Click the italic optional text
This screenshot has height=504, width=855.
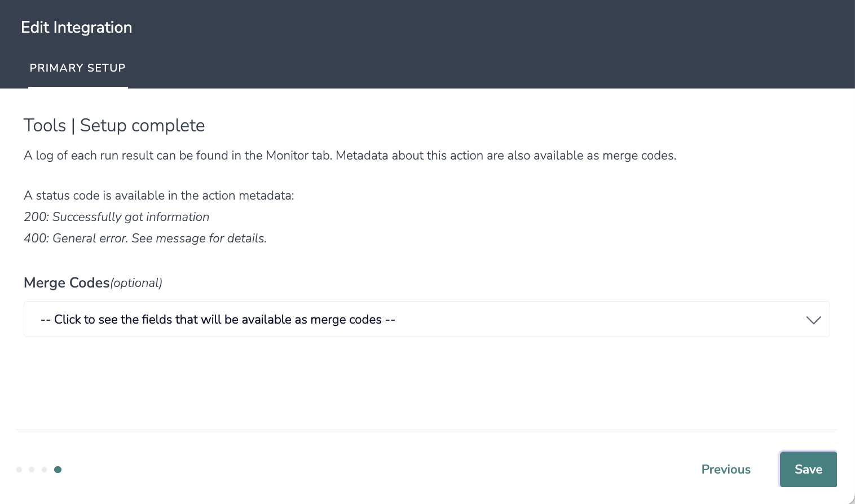pyautogui.click(x=136, y=283)
